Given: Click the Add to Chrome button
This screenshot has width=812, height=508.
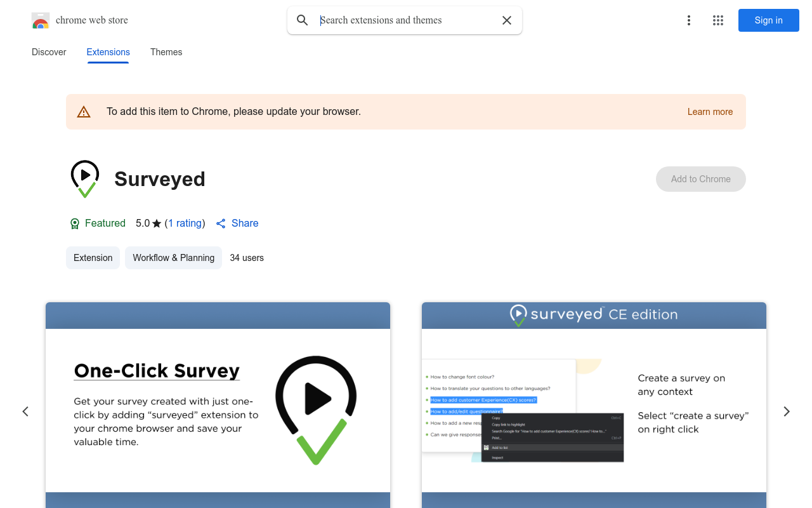Looking at the screenshot, I should 701,179.
